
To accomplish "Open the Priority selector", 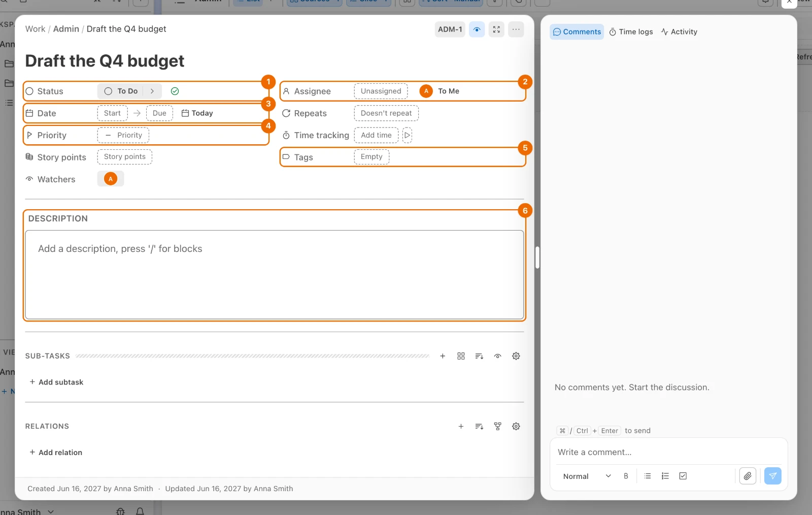I will pos(123,135).
